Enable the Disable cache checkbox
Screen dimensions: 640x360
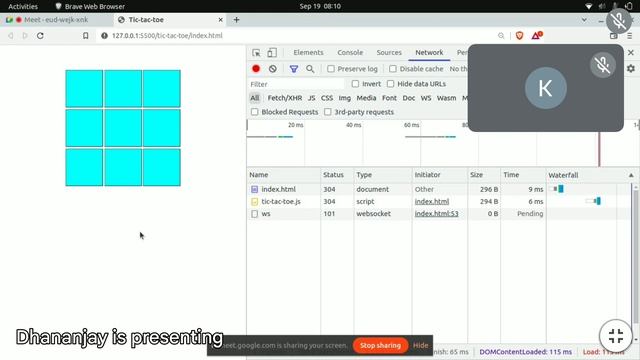point(393,69)
